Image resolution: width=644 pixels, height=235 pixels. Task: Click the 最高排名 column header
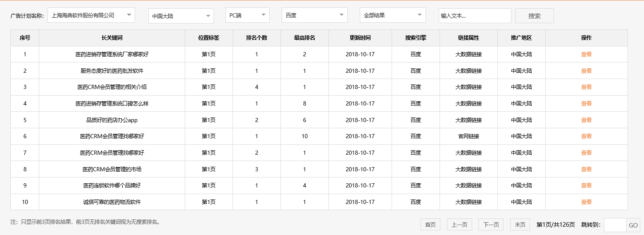(304, 38)
